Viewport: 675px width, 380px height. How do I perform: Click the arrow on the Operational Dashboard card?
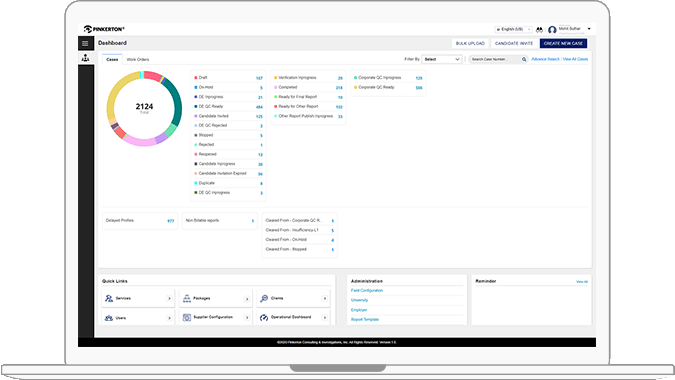[x=325, y=318]
